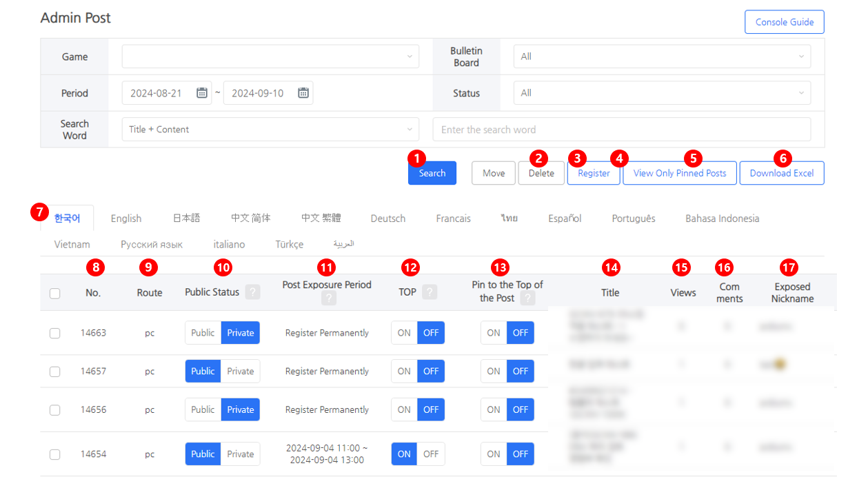Click the blue Search button
Image resolution: width=868 pixels, height=488 pixels.
pos(432,173)
